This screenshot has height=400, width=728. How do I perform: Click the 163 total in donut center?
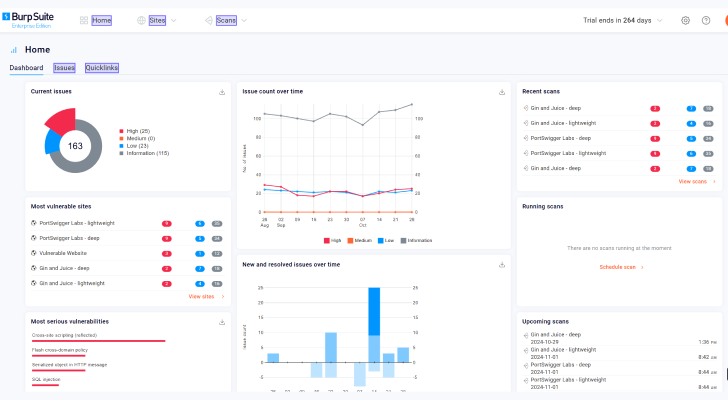(x=75, y=146)
